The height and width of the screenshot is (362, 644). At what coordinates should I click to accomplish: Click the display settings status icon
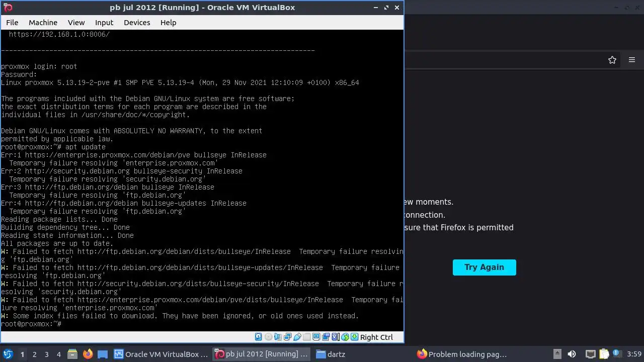tap(316, 337)
